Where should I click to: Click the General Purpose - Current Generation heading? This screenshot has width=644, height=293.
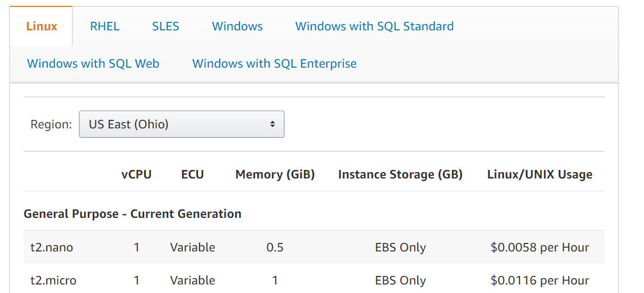click(x=133, y=214)
